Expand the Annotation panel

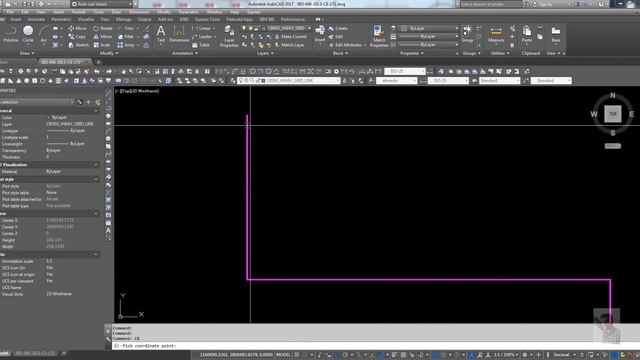(x=184, y=53)
